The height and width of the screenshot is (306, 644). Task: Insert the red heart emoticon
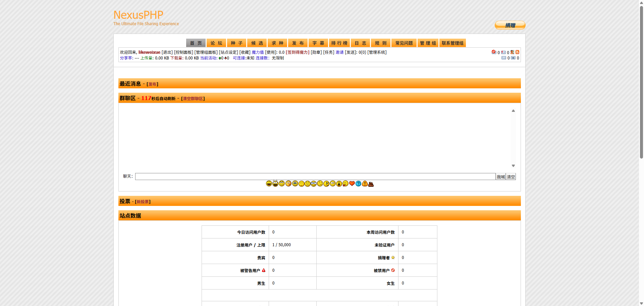pos(352,183)
